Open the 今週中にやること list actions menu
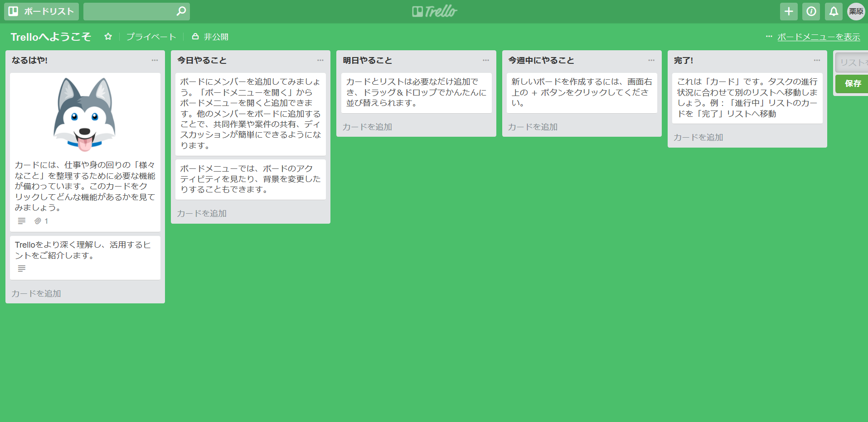The width and height of the screenshot is (868, 422). pos(651,60)
